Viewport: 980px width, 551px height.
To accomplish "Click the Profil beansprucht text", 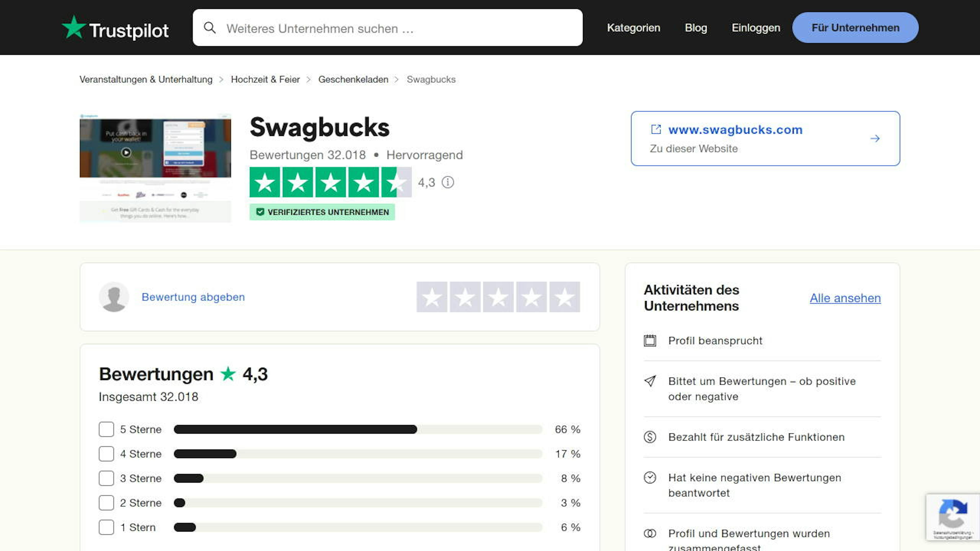I will (715, 340).
